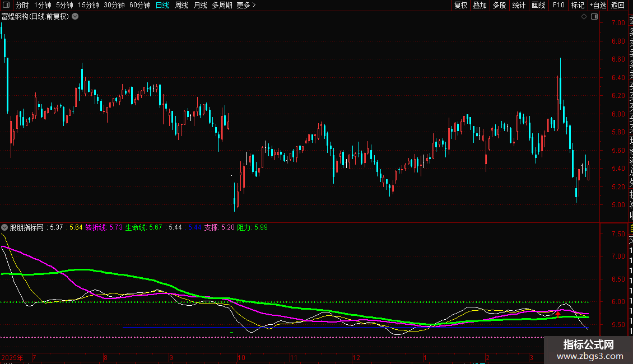Click the 叠加 overlay button
633x364 pixels.
(480, 5)
